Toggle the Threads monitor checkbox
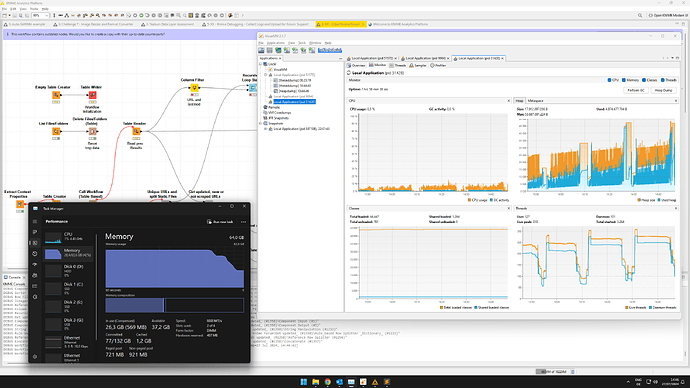This screenshot has width=690, height=388. point(662,80)
